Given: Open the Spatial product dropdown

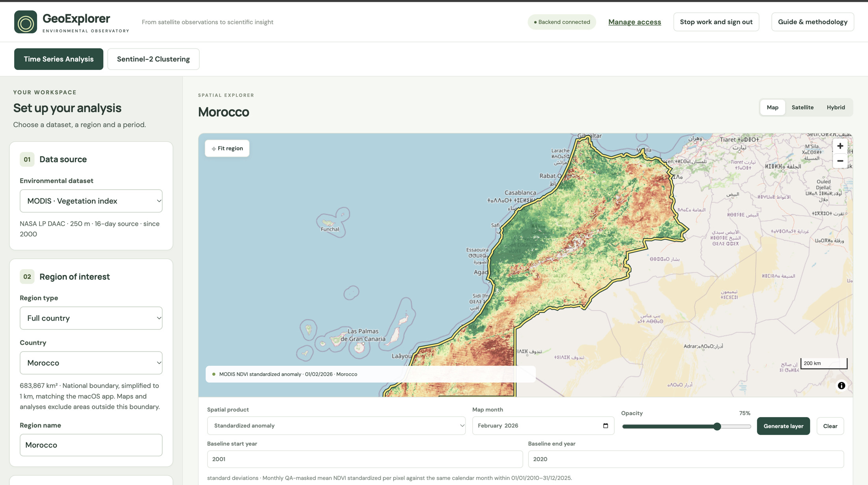Looking at the screenshot, I should pos(336,426).
